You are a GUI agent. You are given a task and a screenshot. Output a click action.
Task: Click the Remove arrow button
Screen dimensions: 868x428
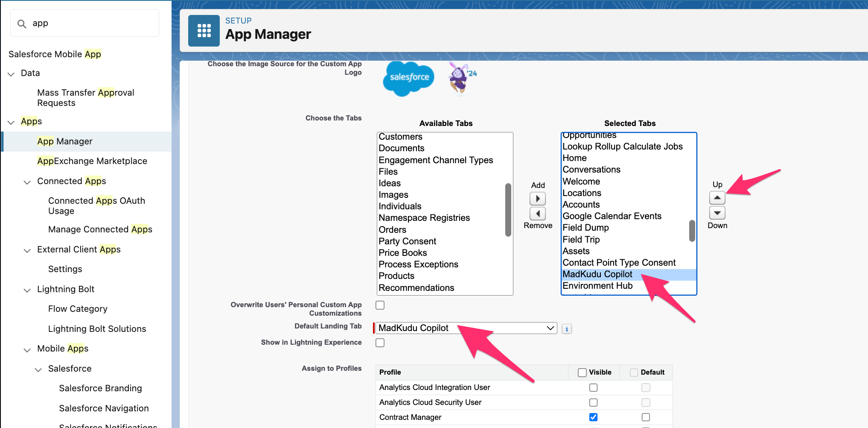pyautogui.click(x=538, y=214)
